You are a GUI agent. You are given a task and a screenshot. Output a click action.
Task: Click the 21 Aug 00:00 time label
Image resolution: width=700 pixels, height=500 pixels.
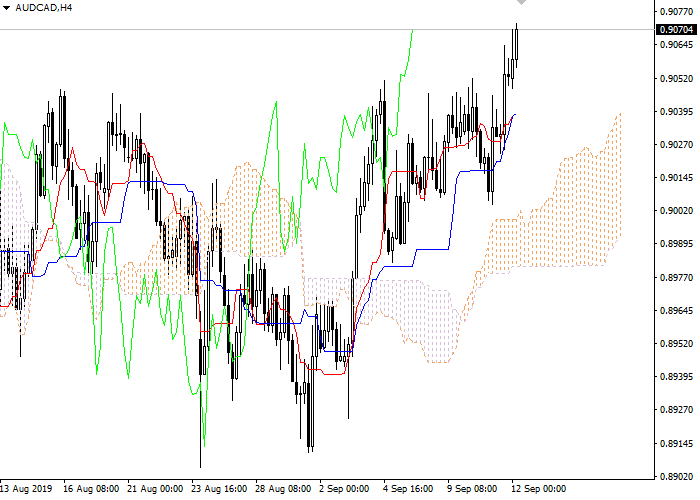pyautogui.click(x=155, y=489)
